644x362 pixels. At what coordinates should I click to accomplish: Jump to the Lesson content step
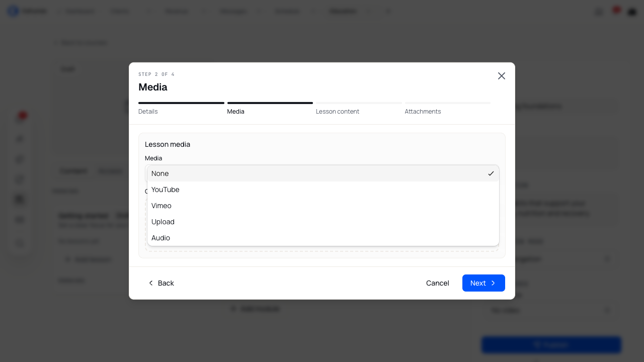359,109
